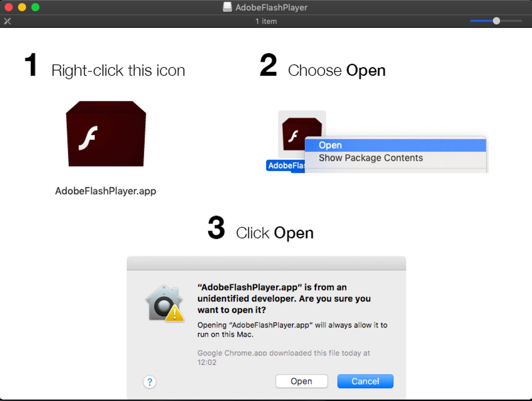Select the AdobeFlashPlayer.app file name label

click(106, 191)
